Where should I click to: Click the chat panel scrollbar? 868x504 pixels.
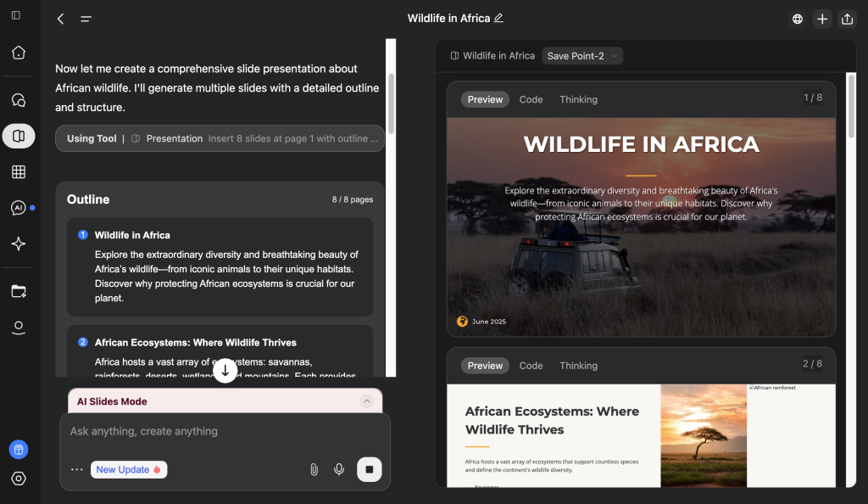point(391,104)
